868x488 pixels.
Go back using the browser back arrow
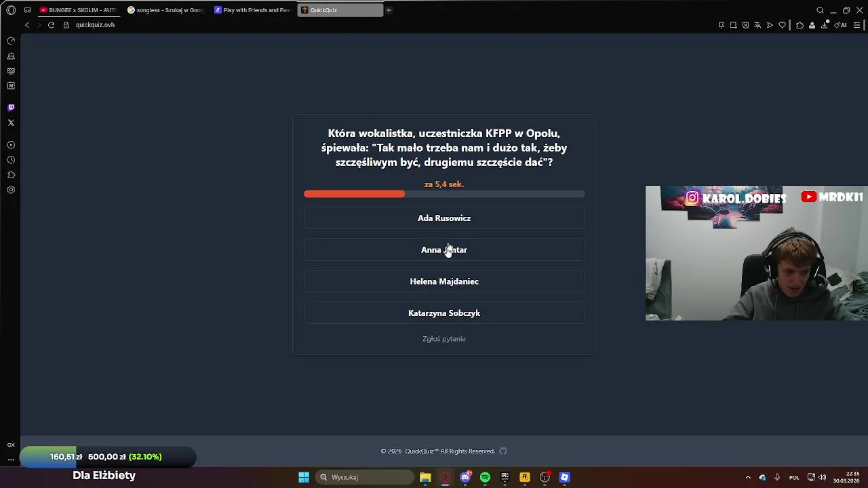pos(27,25)
